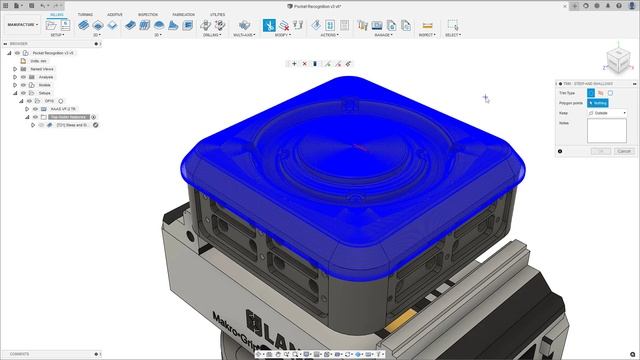Click the 2D Pocket toolpath icon

[x=98, y=25]
